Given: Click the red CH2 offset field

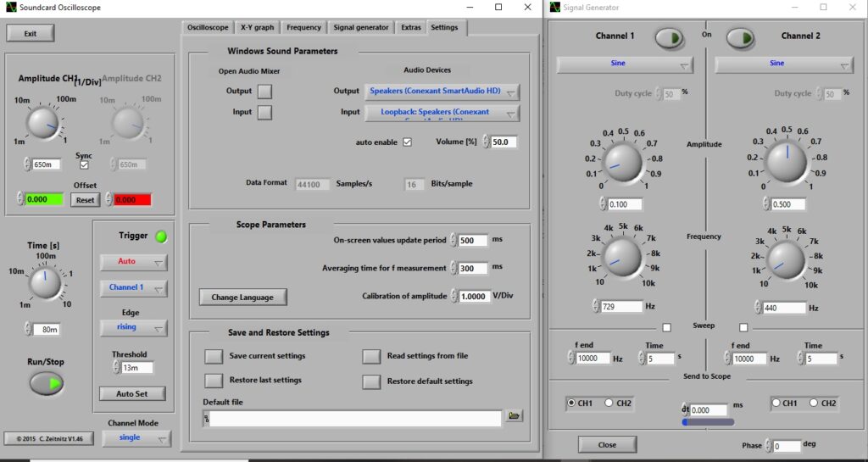Looking at the screenshot, I should [132, 200].
